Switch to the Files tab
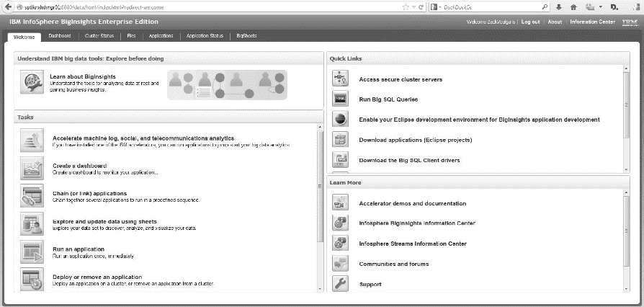Viewport: 644px width, 307px height. (131, 36)
